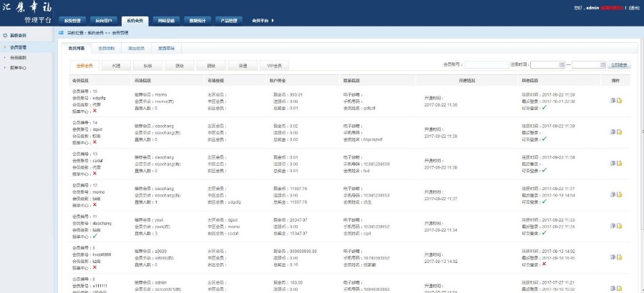The image size is (644, 293).
Task: Click the opening time 2017-08-13 14:02
Action: 441,261
